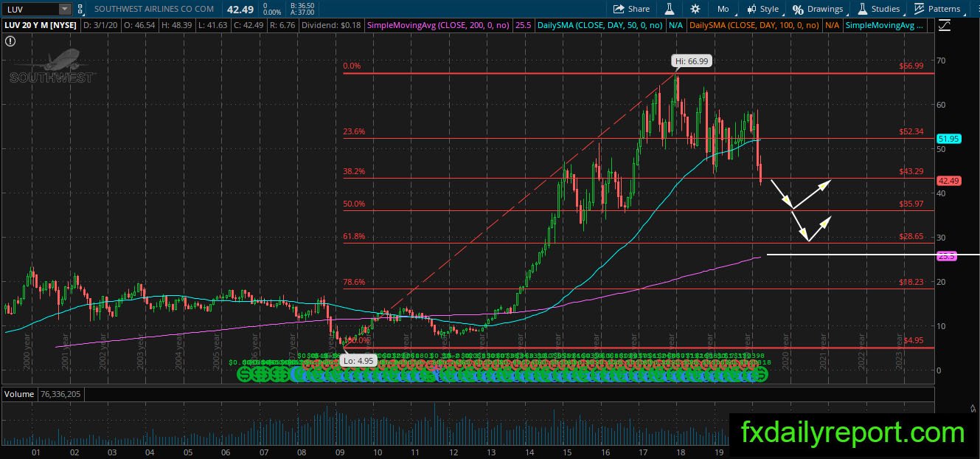This screenshot has width=980, height=459.
Task: Select the 78.6% Fibonacci level label
Action: point(354,282)
